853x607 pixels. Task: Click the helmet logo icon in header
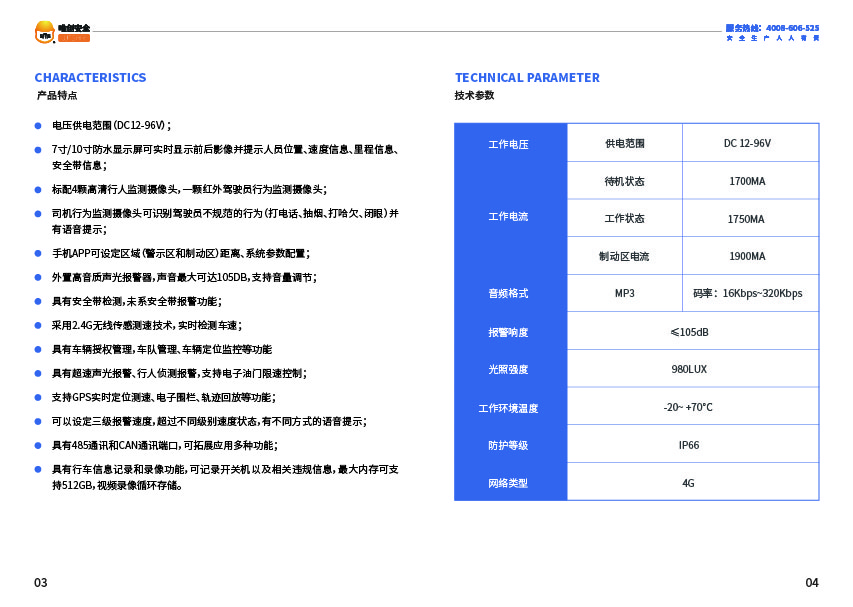click(45, 33)
